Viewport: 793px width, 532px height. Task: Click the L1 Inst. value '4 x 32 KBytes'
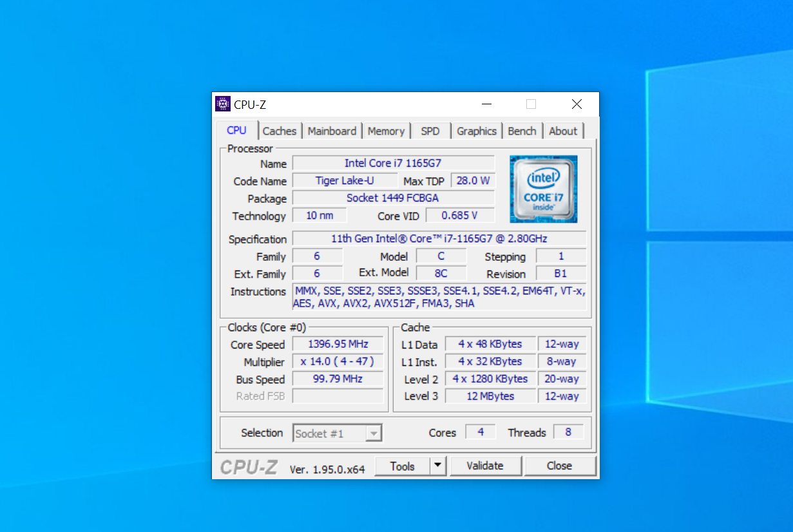[491, 362]
